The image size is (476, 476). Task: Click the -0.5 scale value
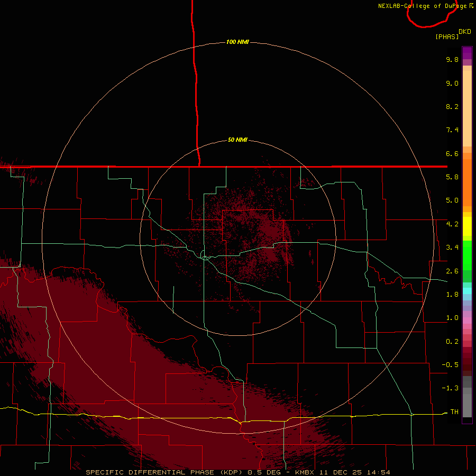coord(450,365)
